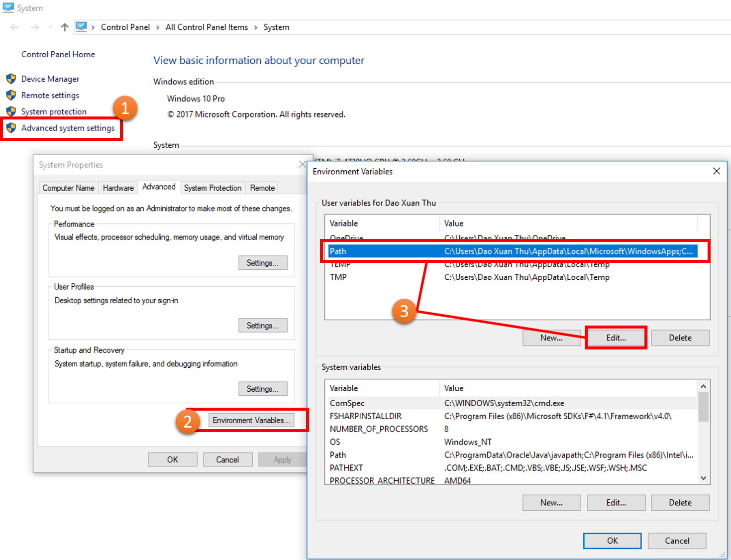
Task: Select the Advanced tab in System Properties
Action: [x=159, y=187]
